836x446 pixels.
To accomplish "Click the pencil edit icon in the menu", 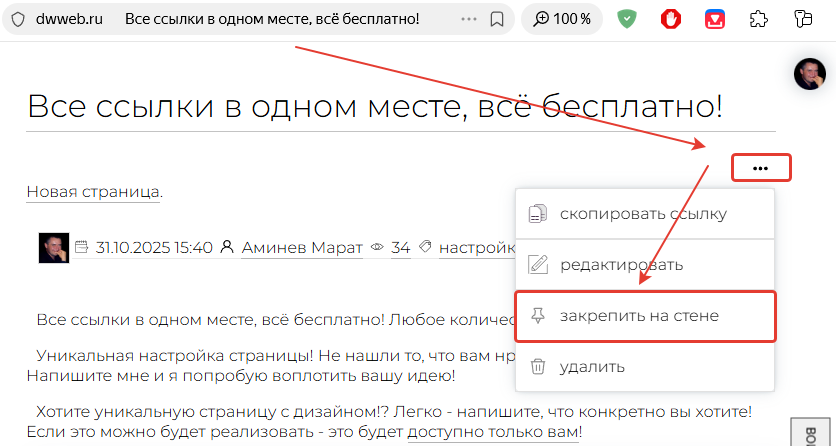I will coord(537,264).
